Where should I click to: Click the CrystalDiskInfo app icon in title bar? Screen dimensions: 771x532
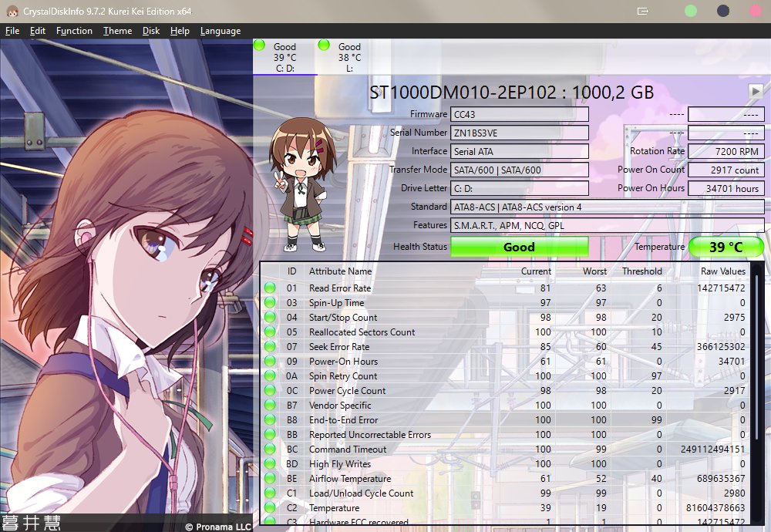click(x=12, y=12)
